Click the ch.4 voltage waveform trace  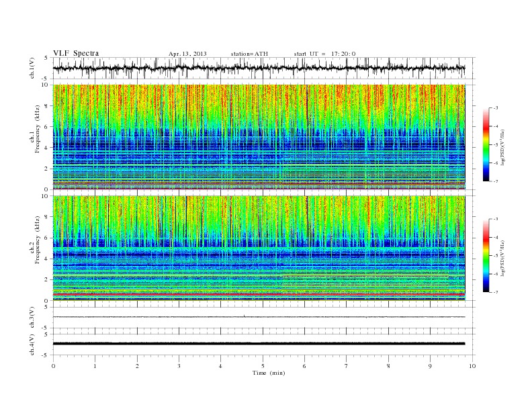click(x=259, y=344)
